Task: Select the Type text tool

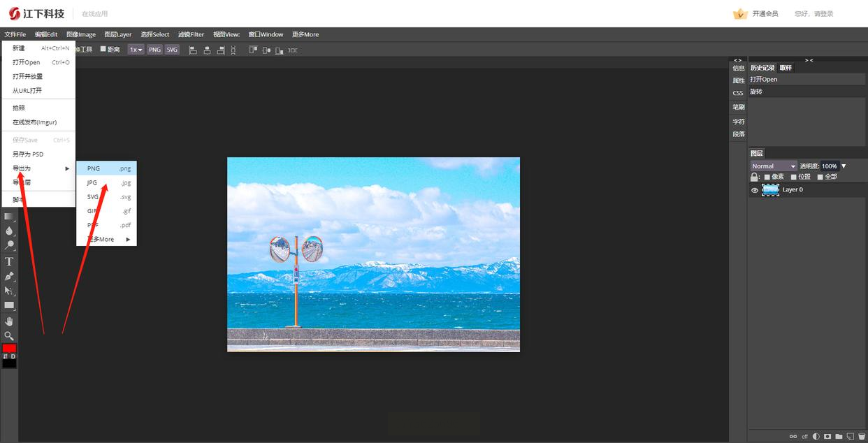Action: pyautogui.click(x=9, y=261)
